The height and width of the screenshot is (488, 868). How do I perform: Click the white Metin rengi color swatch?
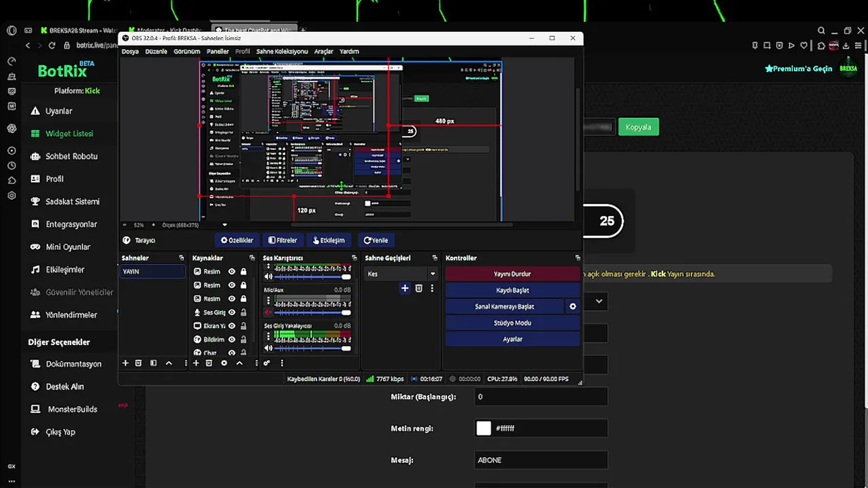point(484,428)
